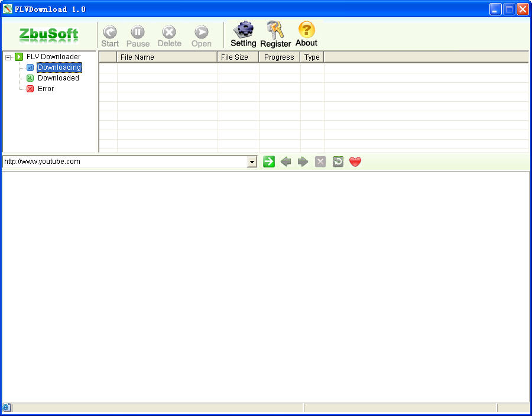
Task: Navigate back with the left arrow
Action: (286, 162)
